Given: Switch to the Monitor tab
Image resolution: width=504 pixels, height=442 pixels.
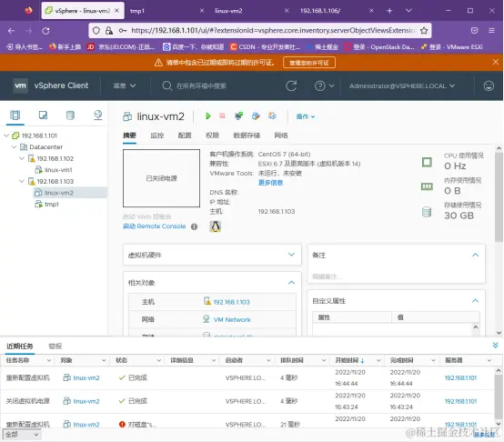Looking at the screenshot, I should [x=157, y=136].
